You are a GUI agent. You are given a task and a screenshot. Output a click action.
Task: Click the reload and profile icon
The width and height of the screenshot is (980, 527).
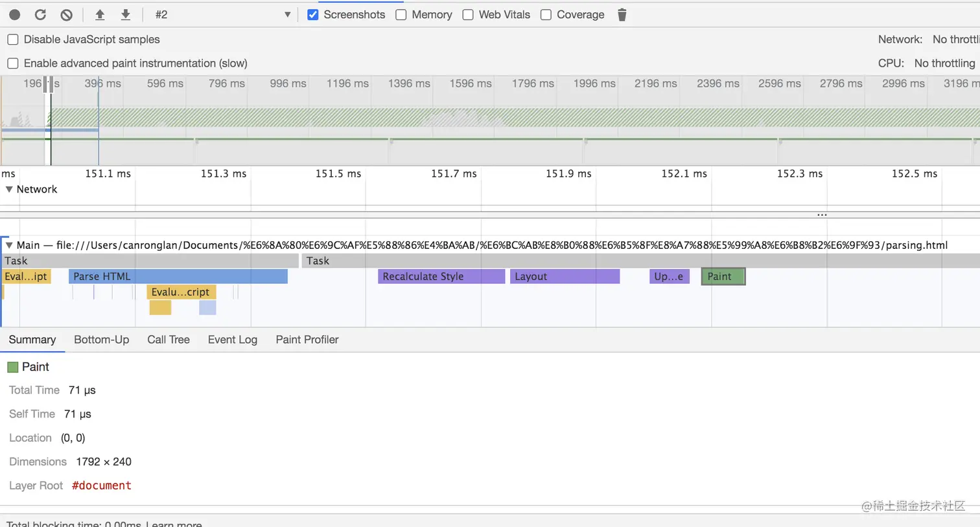pos(40,14)
